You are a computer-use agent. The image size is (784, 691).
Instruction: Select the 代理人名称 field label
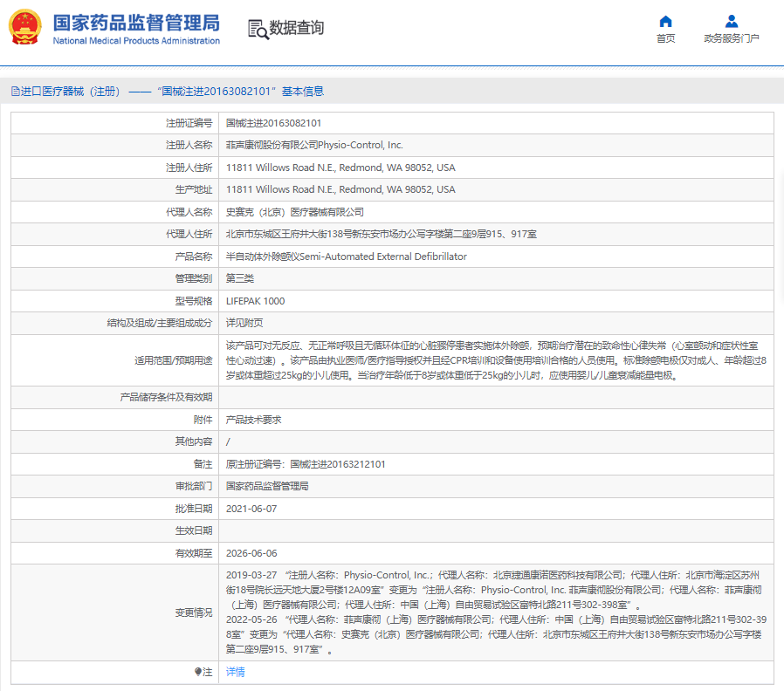pos(189,212)
